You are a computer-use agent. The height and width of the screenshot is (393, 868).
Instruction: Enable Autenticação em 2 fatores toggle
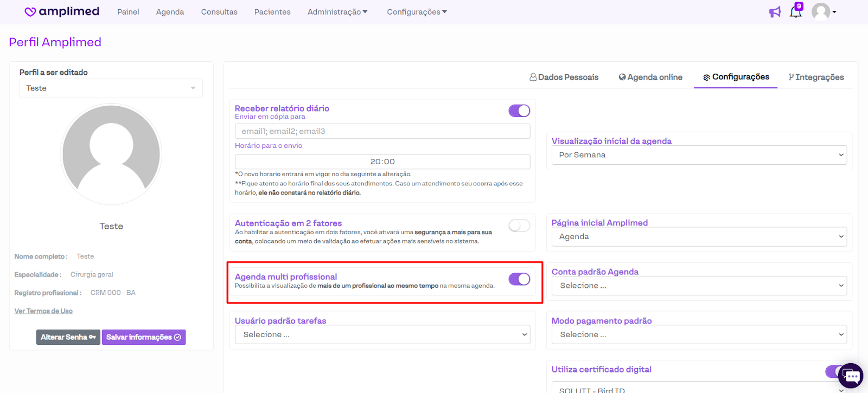coord(519,226)
